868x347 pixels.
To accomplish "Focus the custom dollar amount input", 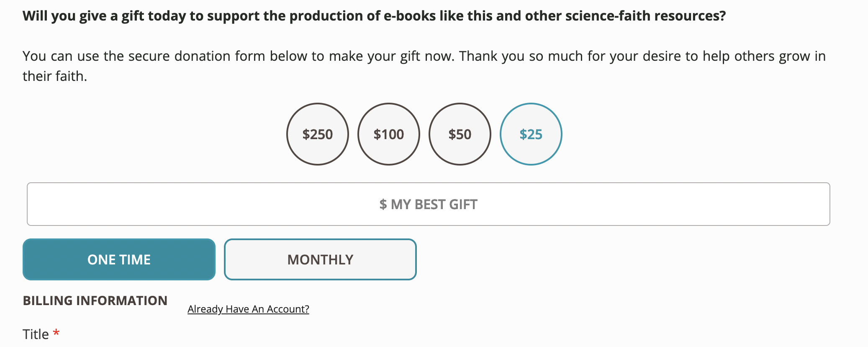I will tap(428, 204).
